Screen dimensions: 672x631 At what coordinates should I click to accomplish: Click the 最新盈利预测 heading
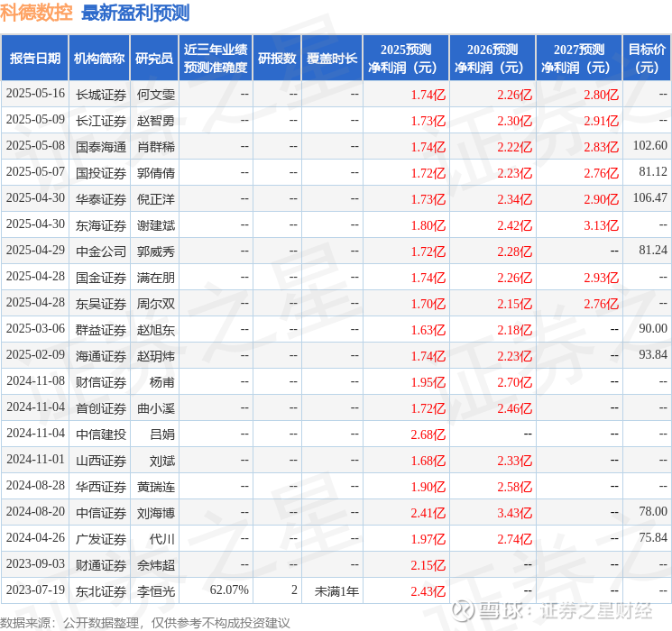click(x=135, y=13)
